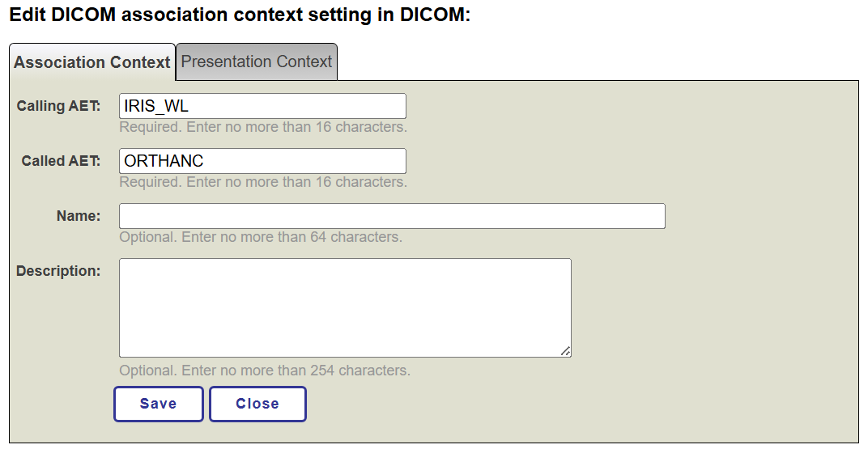Place cursor on the IRIS_WL text
Image resolution: width=868 pixels, height=449 pixels.
pyautogui.click(x=156, y=106)
